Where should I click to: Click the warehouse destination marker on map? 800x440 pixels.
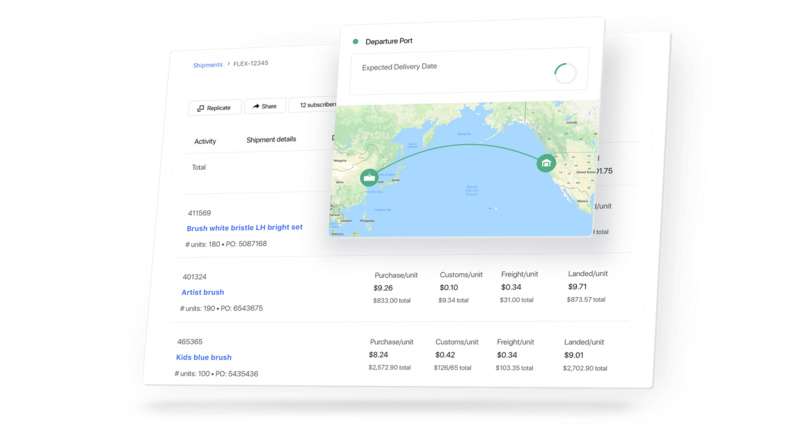point(546,163)
